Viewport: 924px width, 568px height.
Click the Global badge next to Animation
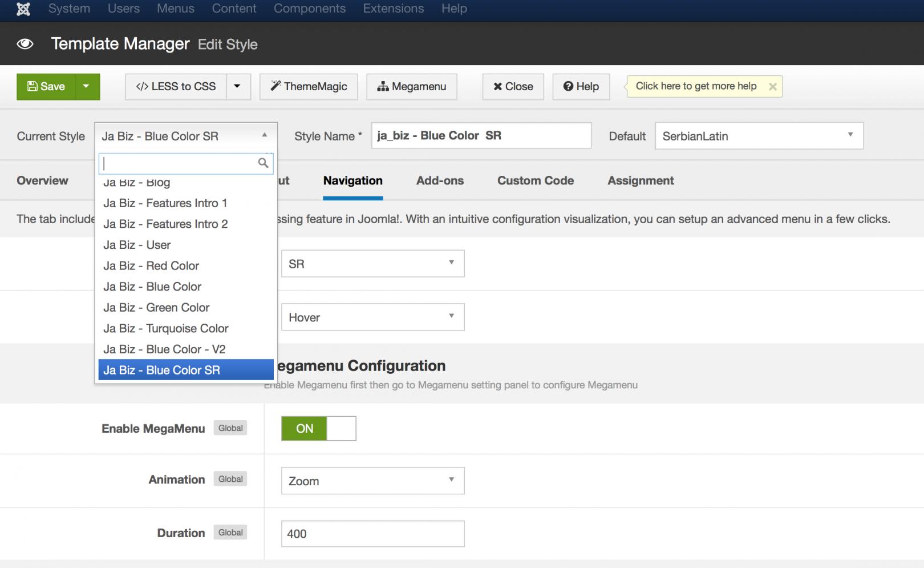(x=230, y=479)
